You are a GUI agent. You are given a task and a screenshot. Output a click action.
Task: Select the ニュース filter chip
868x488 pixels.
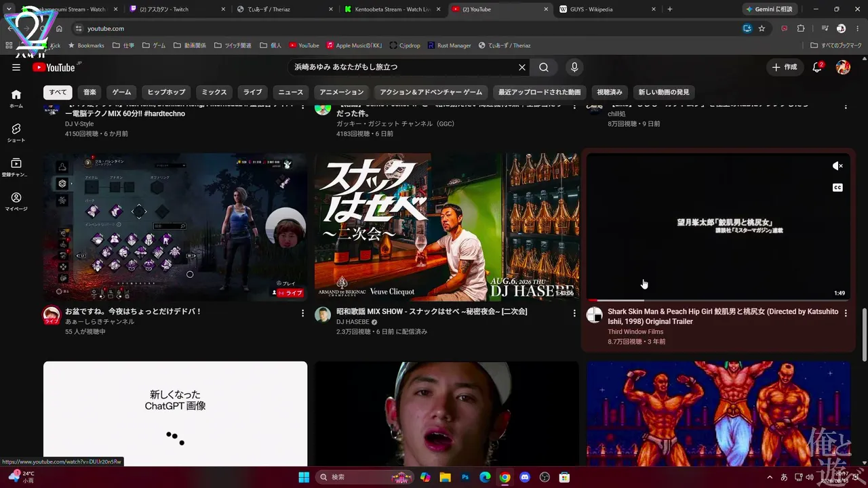click(290, 92)
